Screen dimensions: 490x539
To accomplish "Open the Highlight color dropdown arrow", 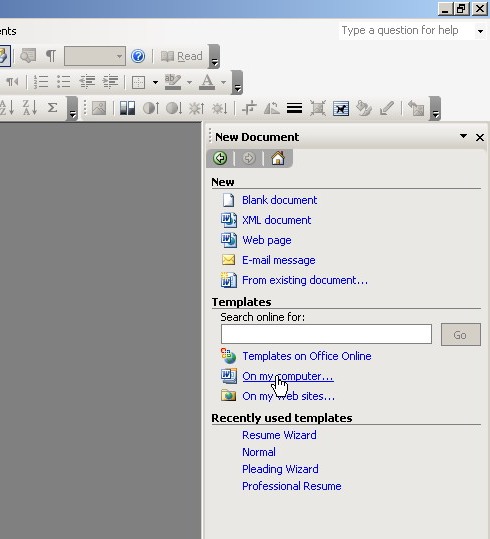I will click(x=189, y=82).
